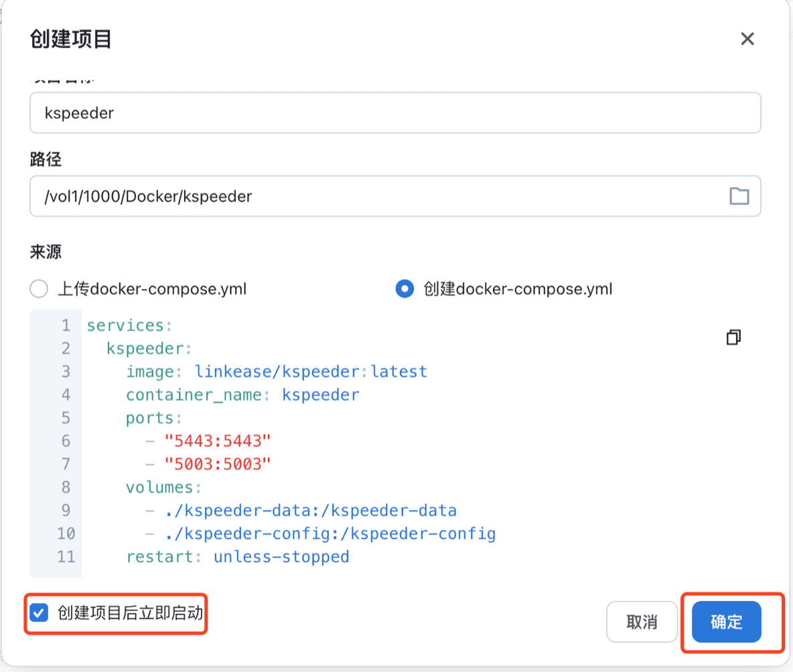Select 上传docker-compose.yml radio option
Viewport: 793px width, 672px height.
click(x=40, y=289)
